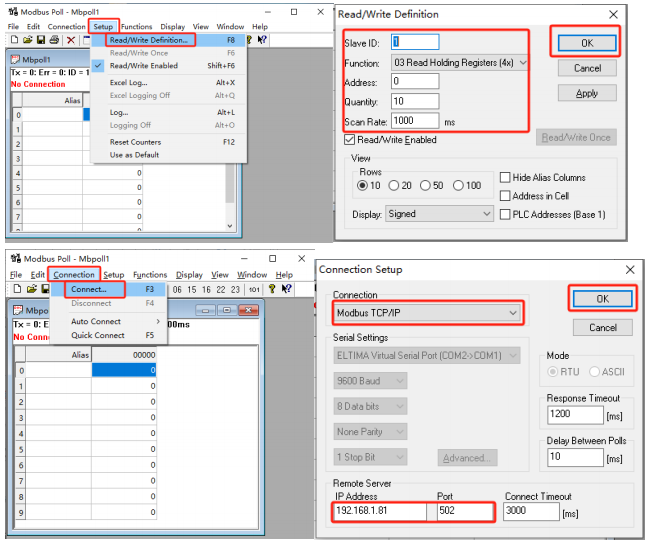Minimize Mbpoll1 child window in Connection-menu window

point(205,310)
